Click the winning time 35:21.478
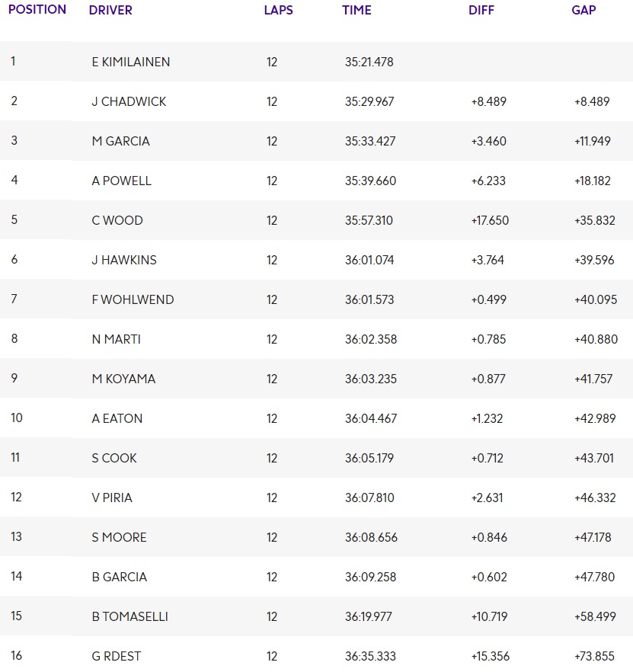 point(369,62)
